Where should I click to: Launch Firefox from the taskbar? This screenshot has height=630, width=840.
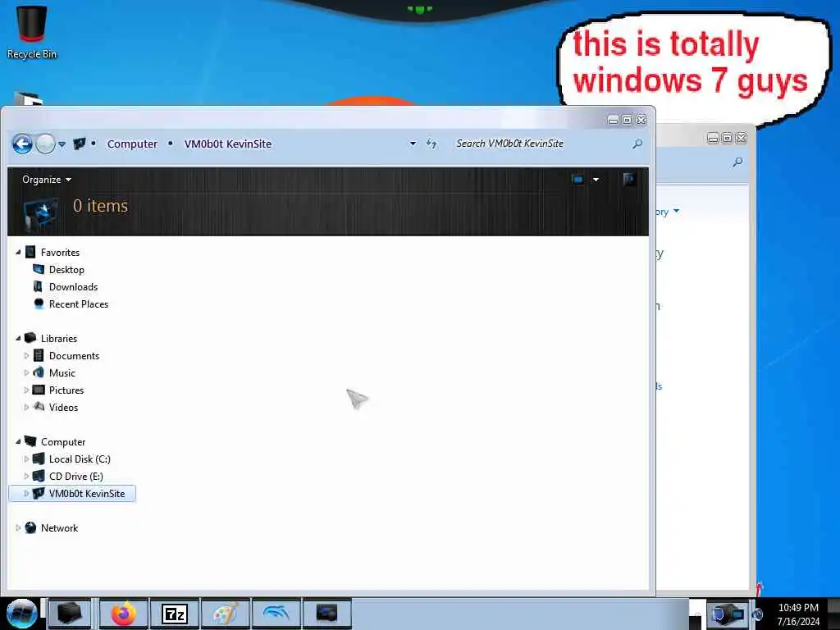click(124, 614)
